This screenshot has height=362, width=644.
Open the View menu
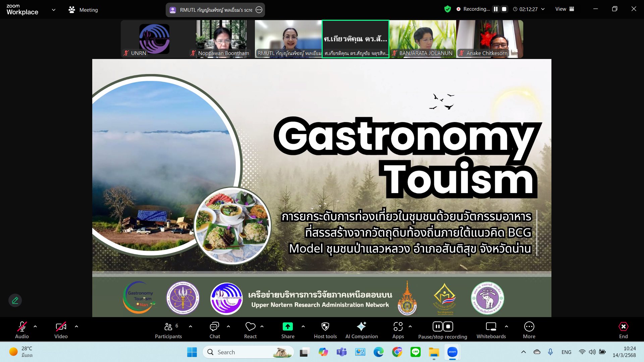tap(565, 9)
